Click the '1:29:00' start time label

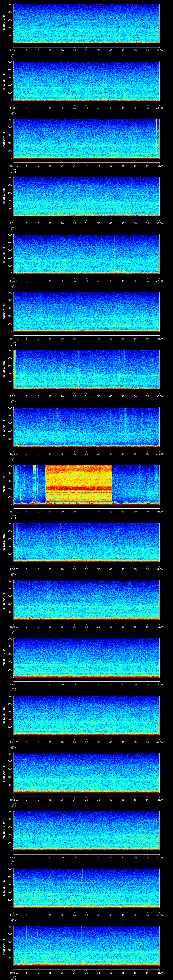14,50
